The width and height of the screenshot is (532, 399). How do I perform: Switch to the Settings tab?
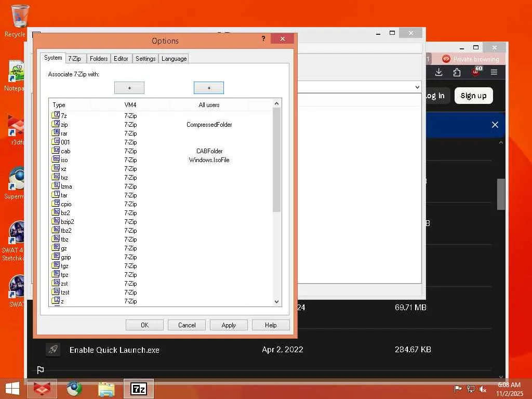coord(145,58)
